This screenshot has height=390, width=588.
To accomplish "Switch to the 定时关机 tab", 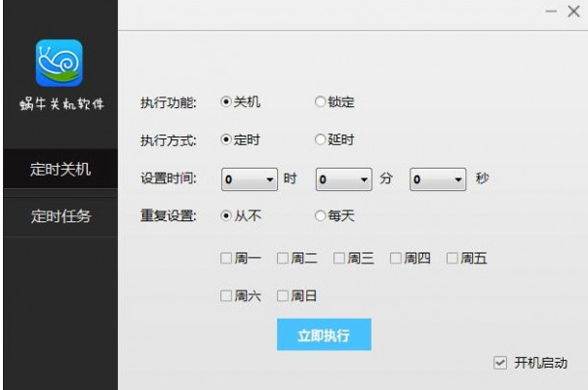I will [60, 169].
